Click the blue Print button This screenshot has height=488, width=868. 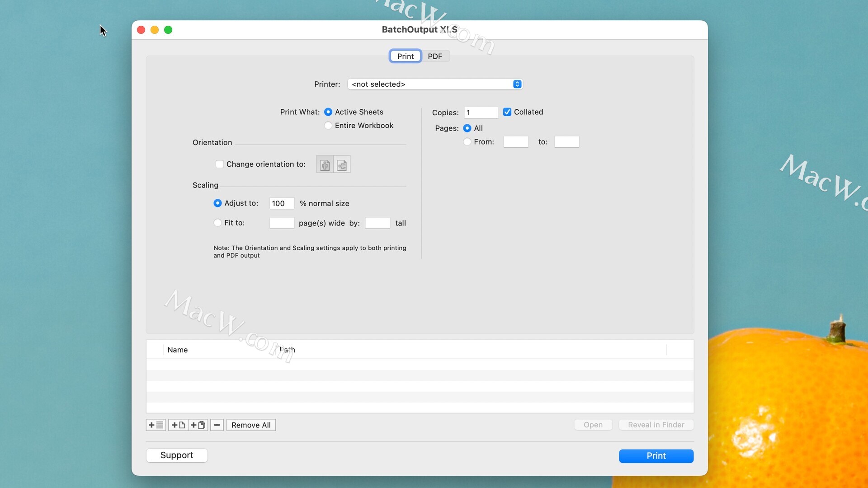click(x=656, y=456)
